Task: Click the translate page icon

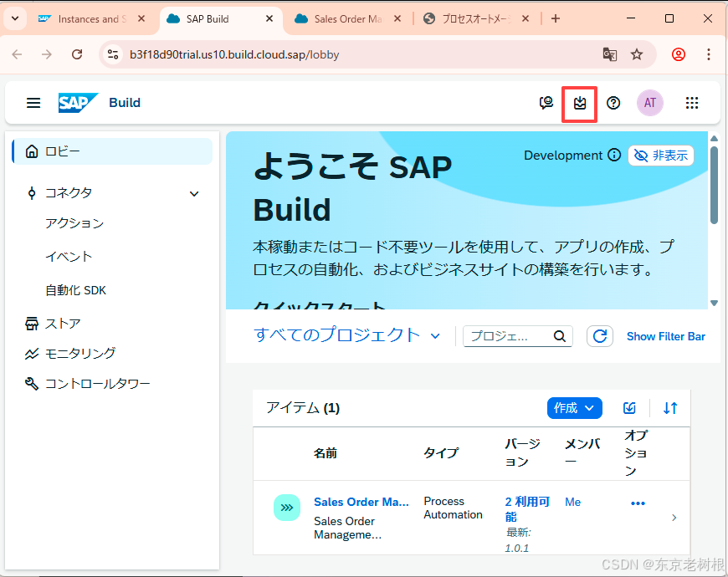Action: [x=610, y=54]
